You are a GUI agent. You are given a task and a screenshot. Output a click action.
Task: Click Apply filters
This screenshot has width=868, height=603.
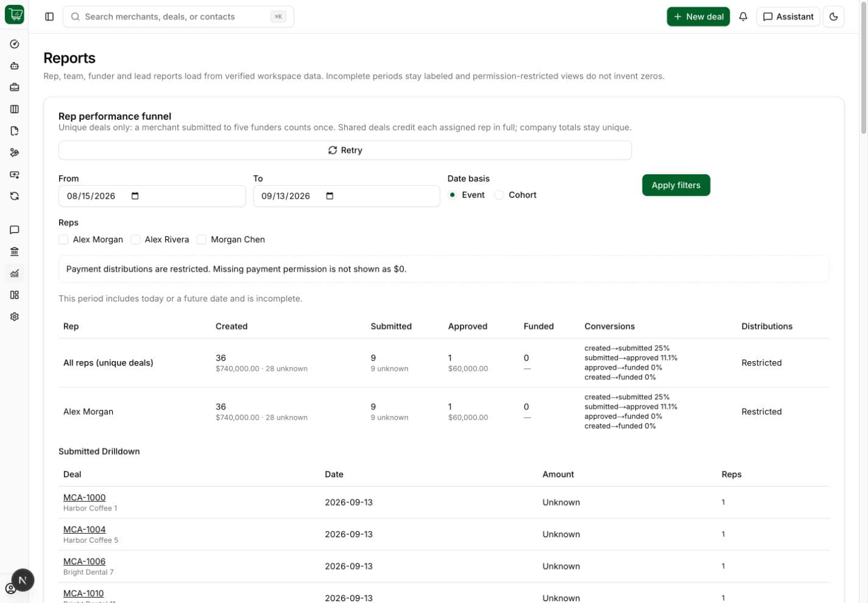coord(676,185)
